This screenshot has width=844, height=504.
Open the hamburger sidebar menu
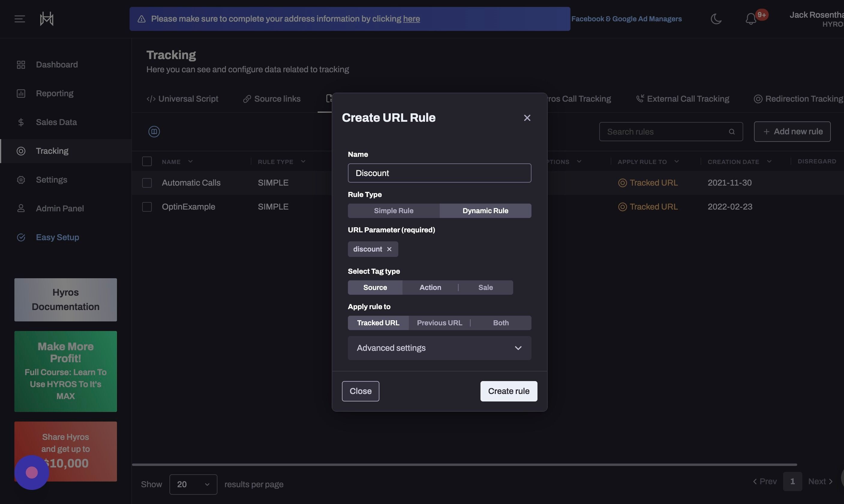pyautogui.click(x=20, y=19)
